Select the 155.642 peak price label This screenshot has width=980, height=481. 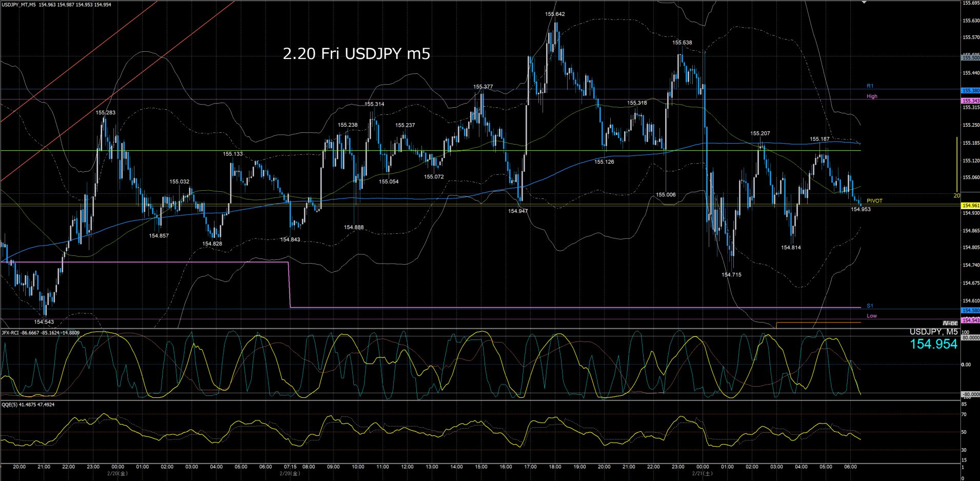555,14
